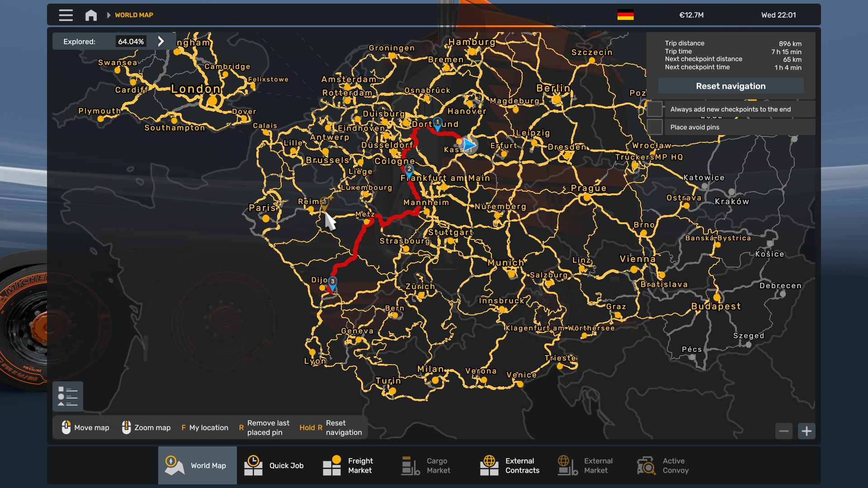The width and height of the screenshot is (868, 488).
Task: Select checkpoint pin 1 near Dortmund
Action: click(x=437, y=124)
